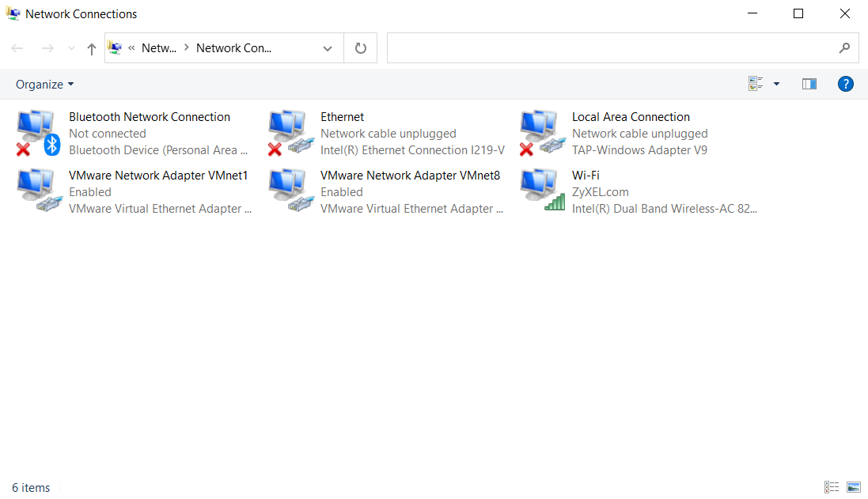Open the Get help button

pyautogui.click(x=845, y=84)
